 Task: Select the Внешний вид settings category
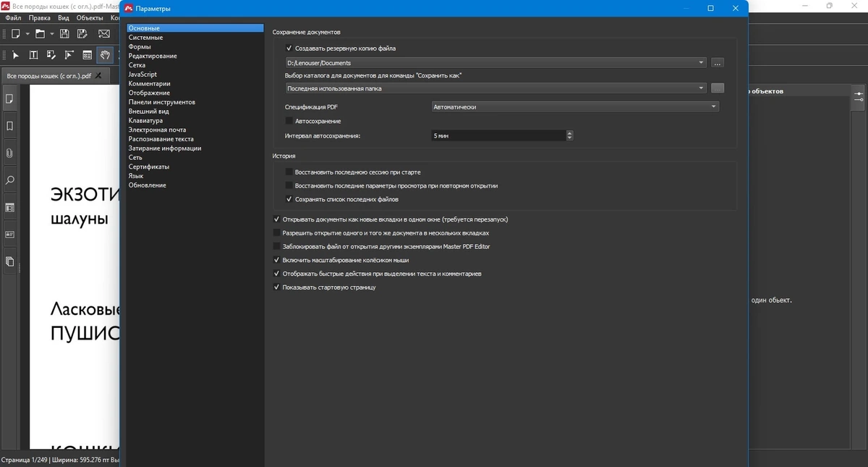[x=149, y=112]
